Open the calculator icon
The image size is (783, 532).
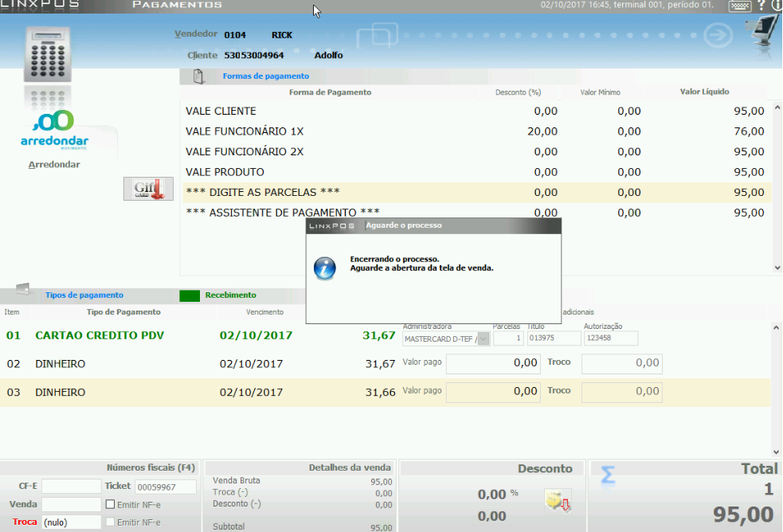click(x=48, y=54)
